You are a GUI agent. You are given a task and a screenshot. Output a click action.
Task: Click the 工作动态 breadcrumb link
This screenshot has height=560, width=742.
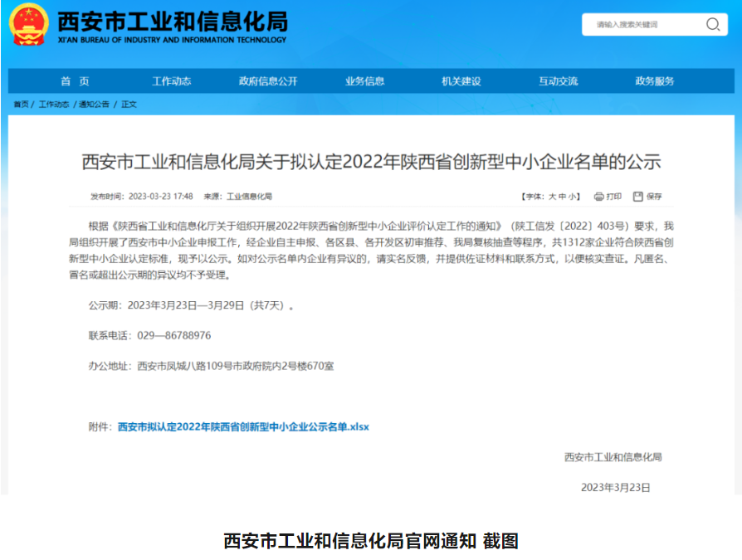pos(54,105)
